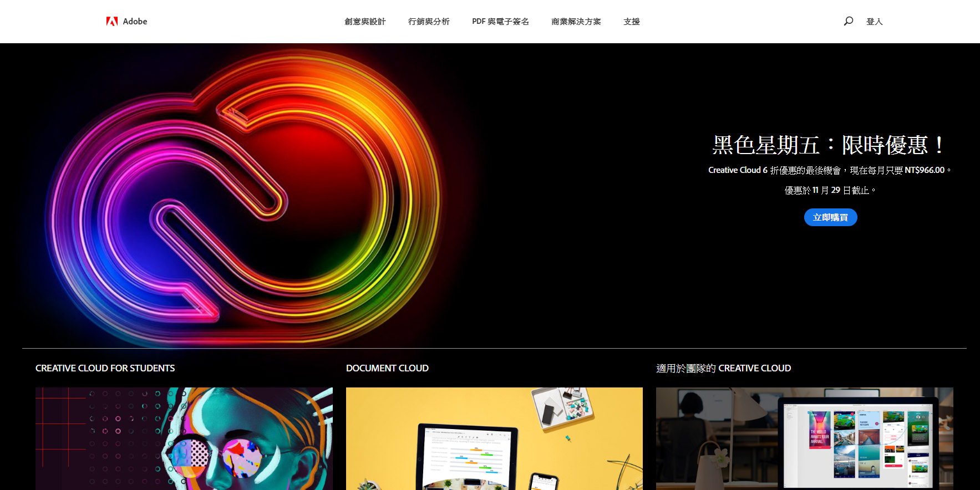
Task: Open the 商業解決方案 menu
Action: pos(576,22)
